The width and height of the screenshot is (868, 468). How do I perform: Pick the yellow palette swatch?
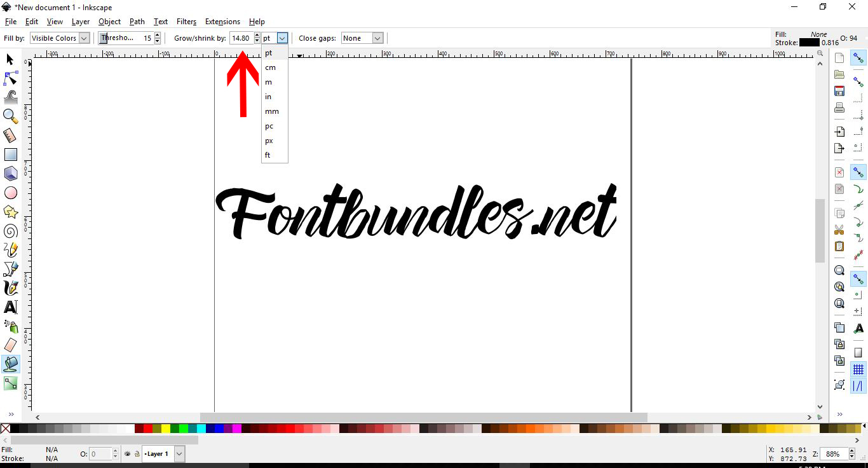pyautogui.click(x=166, y=429)
